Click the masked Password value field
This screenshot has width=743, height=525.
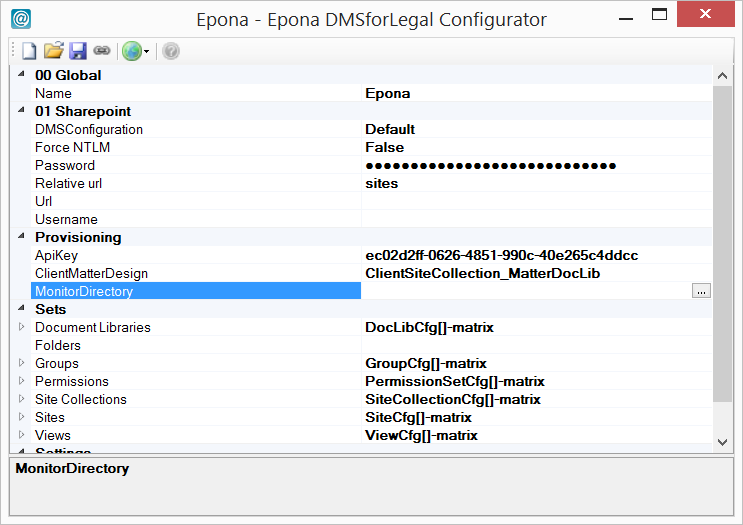click(536, 165)
